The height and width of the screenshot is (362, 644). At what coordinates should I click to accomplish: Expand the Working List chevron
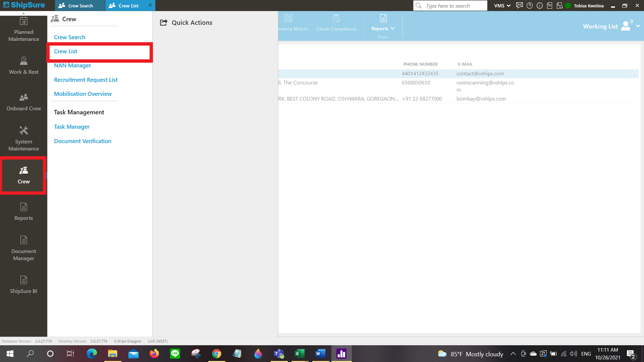tap(638, 26)
